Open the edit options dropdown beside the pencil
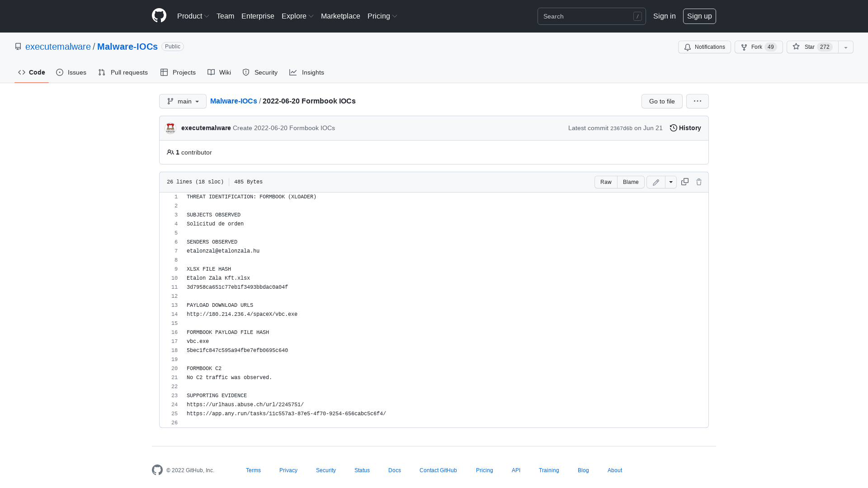The height and width of the screenshot is (488, 868). pos(671,182)
